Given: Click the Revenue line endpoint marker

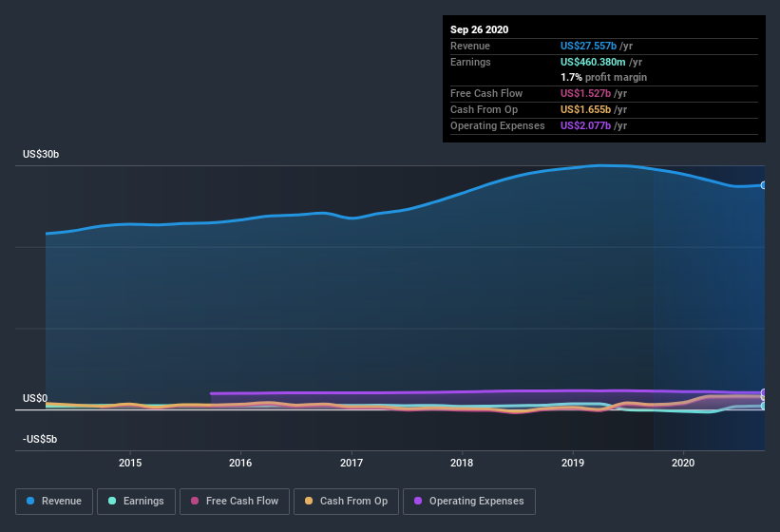Looking at the screenshot, I should [x=764, y=185].
